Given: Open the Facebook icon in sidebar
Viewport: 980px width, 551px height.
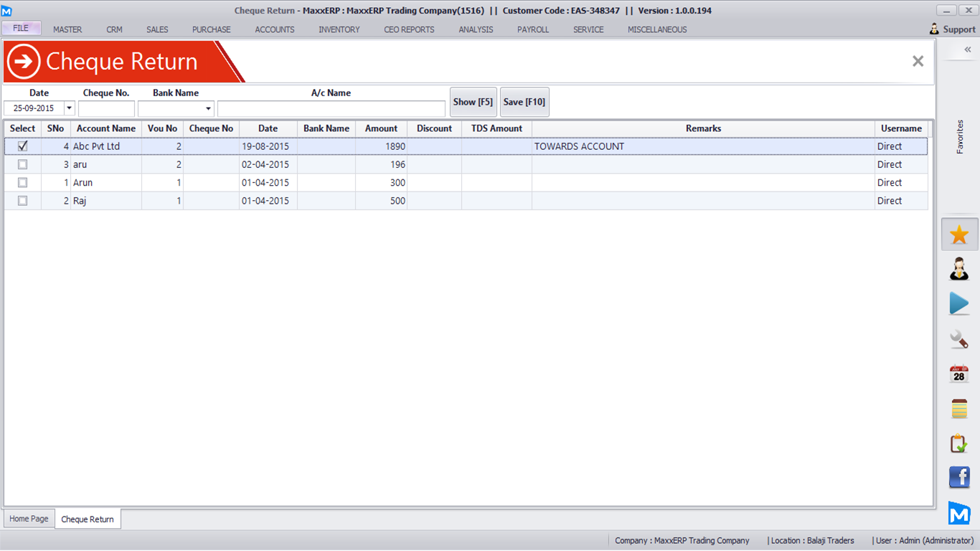Looking at the screenshot, I should tap(959, 477).
